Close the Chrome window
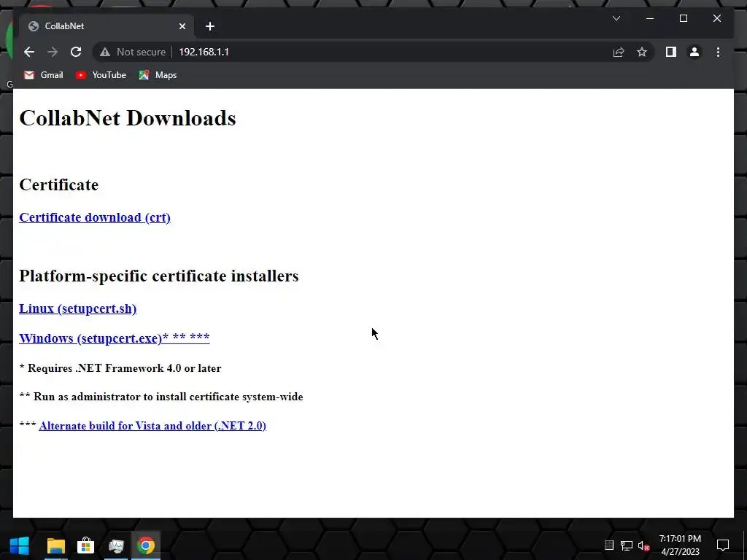 tap(717, 18)
